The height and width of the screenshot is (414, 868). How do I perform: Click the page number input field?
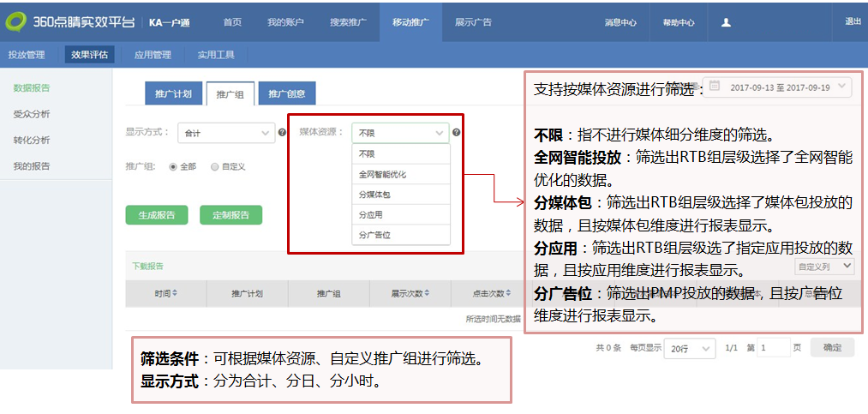tap(773, 348)
